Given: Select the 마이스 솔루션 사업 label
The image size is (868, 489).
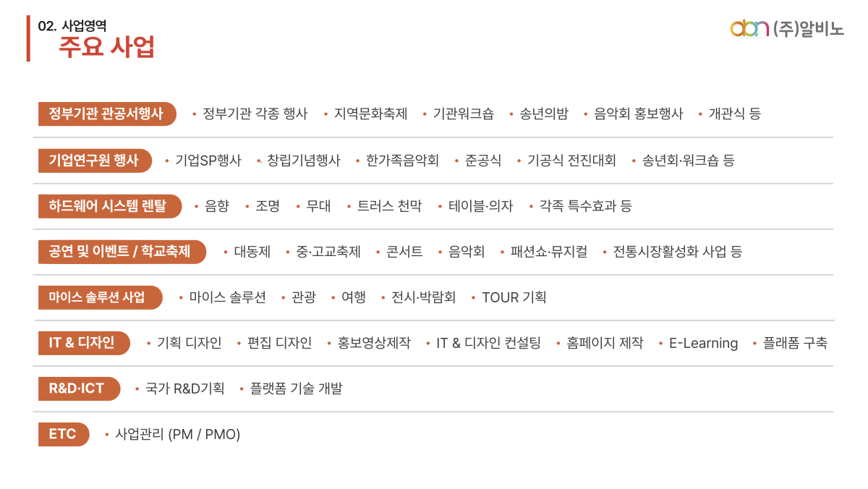Looking at the screenshot, I should (99, 297).
